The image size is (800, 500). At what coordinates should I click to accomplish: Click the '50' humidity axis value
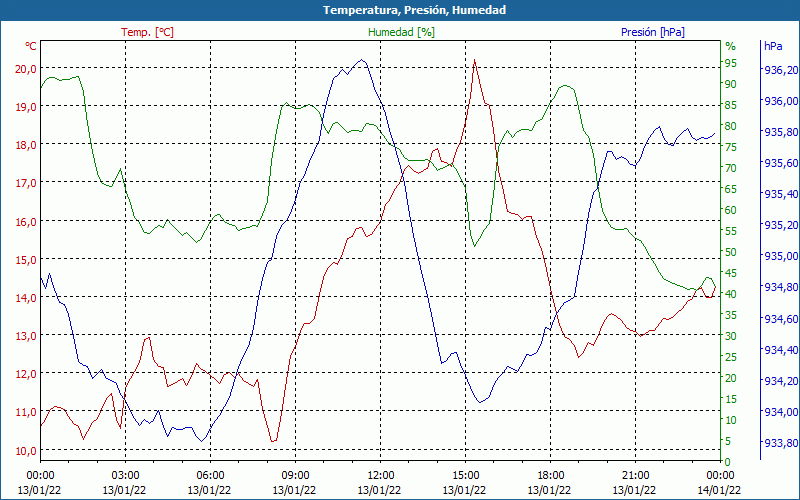pyautogui.click(x=731, y=252)
